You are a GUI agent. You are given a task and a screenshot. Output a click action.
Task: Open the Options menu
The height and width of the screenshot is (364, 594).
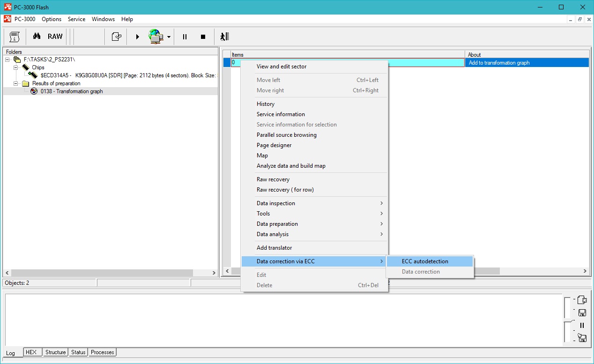[x=52, y=19]
